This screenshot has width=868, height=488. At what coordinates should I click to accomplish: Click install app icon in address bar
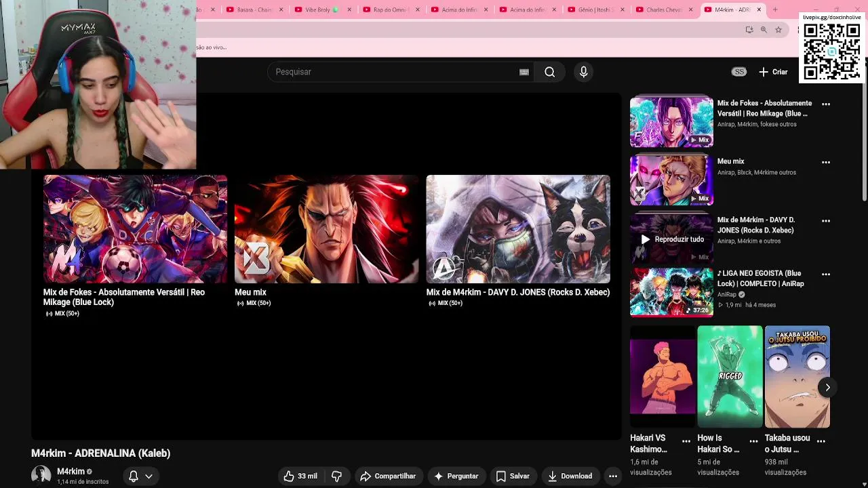click(x=749, y=30)
